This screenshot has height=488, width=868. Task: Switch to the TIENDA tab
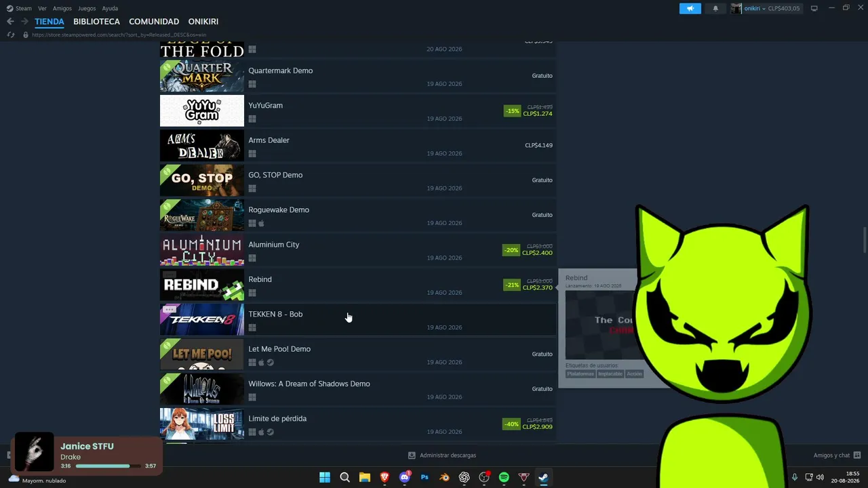(50, 22)
